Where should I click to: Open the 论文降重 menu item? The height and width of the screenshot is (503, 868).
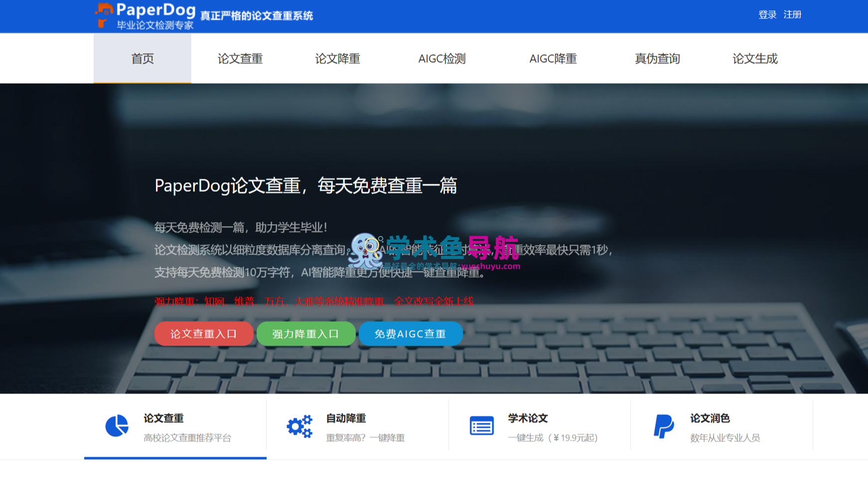tap(338, 58)
